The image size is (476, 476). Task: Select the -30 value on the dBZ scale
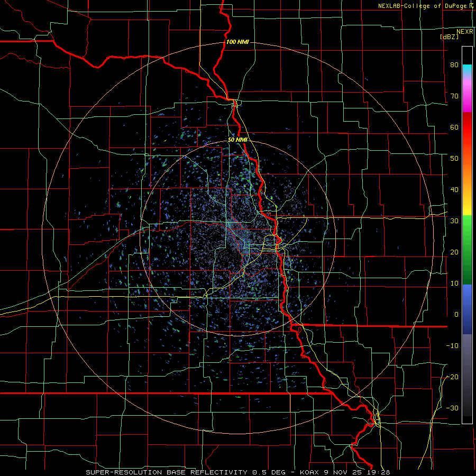(x=452, y=408)
